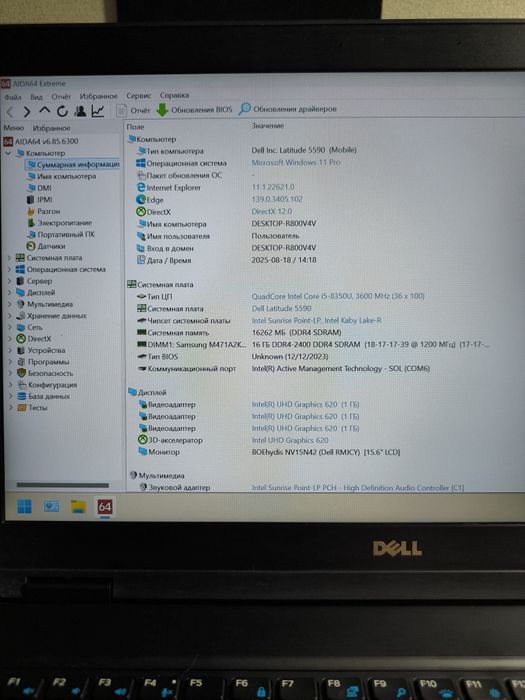Open the Справка menu
Viewport: 525px width, 700px height.
[175, 95]
